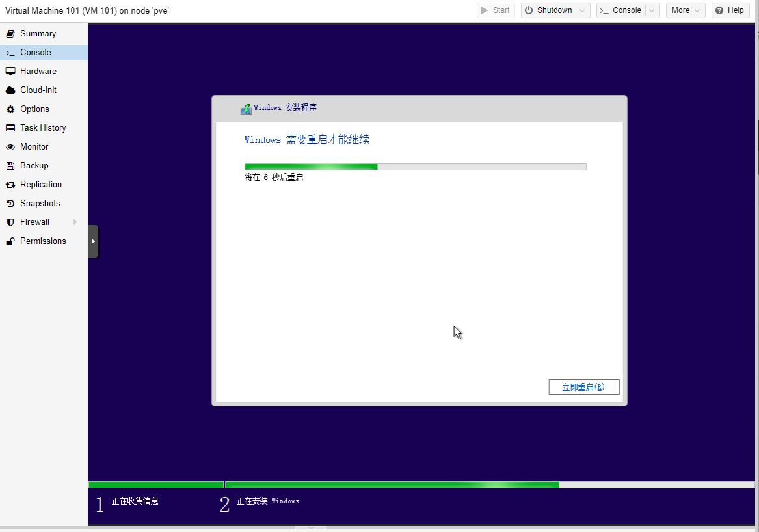
Task: Click the step 2 installing progress bar
Action: click(x=489, y=485)
